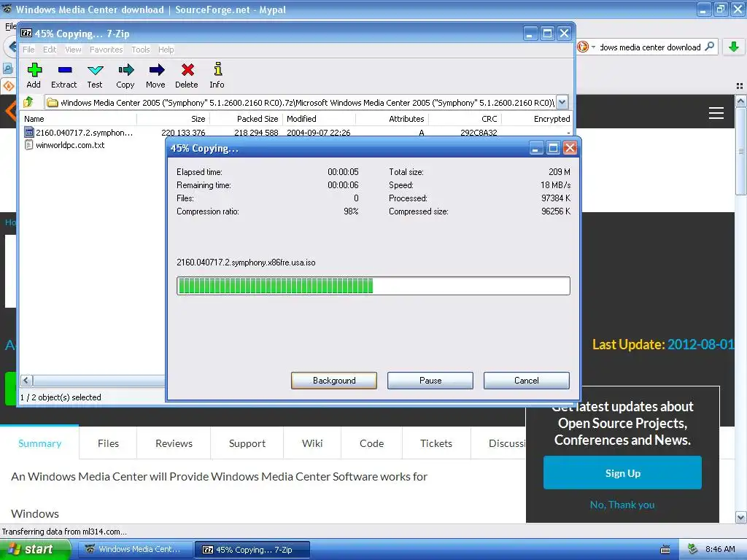Click the Extract toolbar icon
Screen dimensions: 747x560
[65, 70]
